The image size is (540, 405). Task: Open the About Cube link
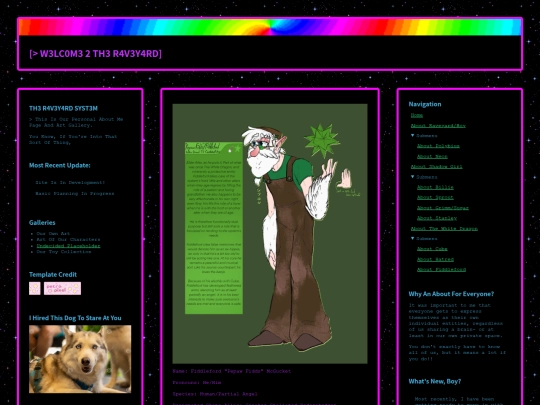(x=432, y=249)
